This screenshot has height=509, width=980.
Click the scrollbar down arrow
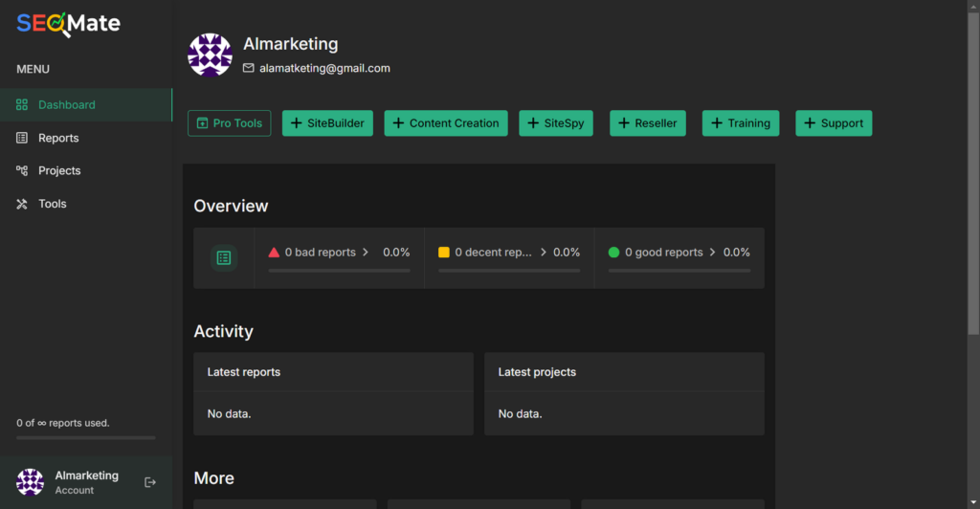(973, 502)
